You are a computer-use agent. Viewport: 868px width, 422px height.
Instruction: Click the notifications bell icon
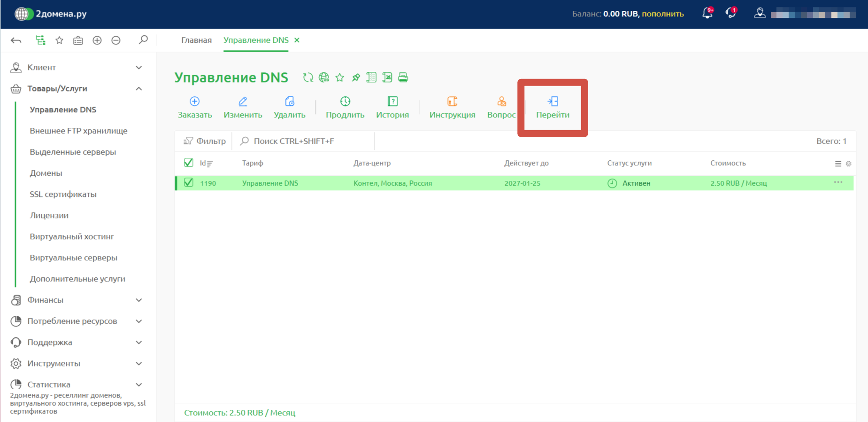coord(707,14)
